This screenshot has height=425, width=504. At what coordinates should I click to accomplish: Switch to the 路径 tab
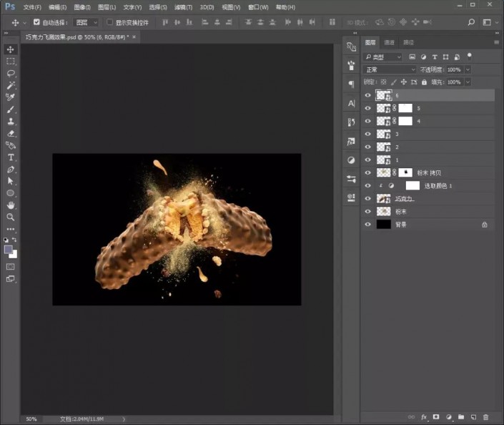pyautogui.click(x=408, y=42)
